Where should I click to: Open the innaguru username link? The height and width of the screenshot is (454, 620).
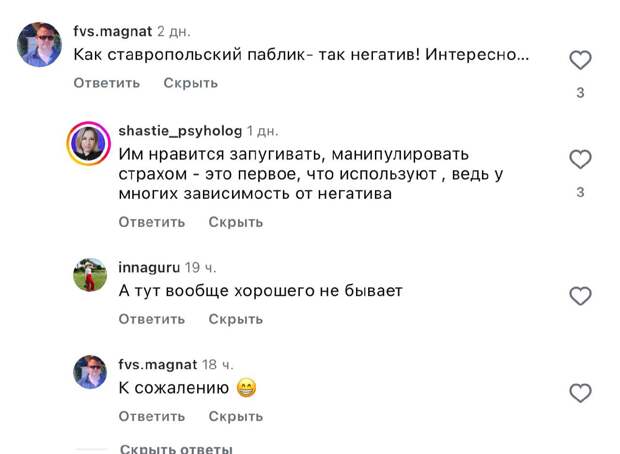pyautogui.click(x=149, y=267)
